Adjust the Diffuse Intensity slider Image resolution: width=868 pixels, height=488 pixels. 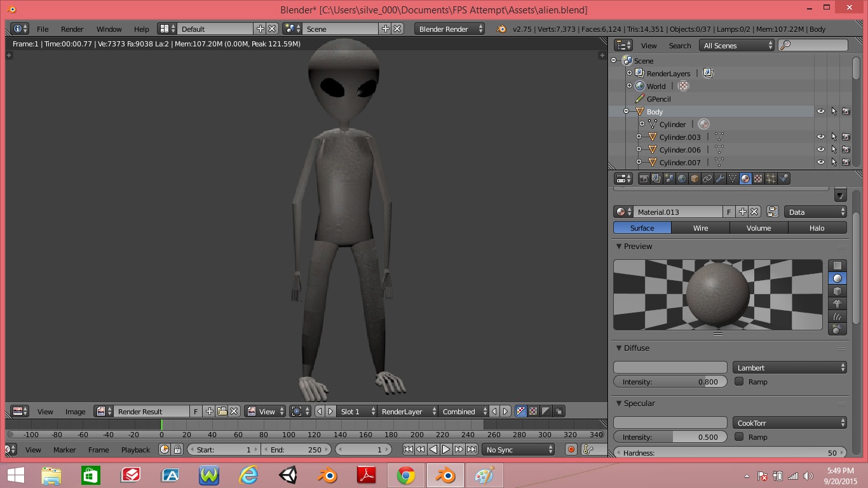tap(670, 382)
